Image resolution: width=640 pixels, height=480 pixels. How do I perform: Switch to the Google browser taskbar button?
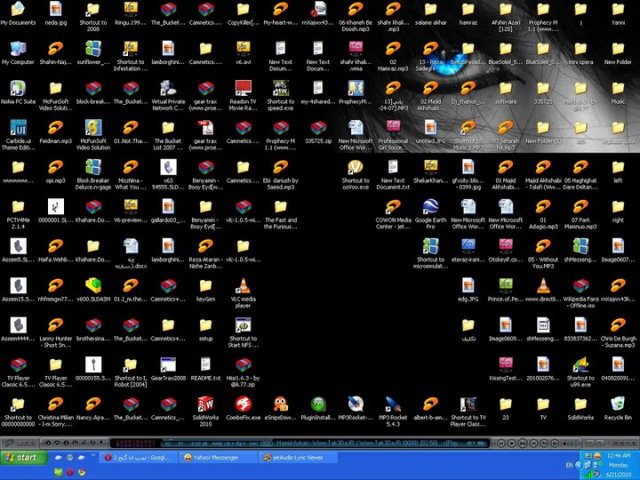point(137,457)
